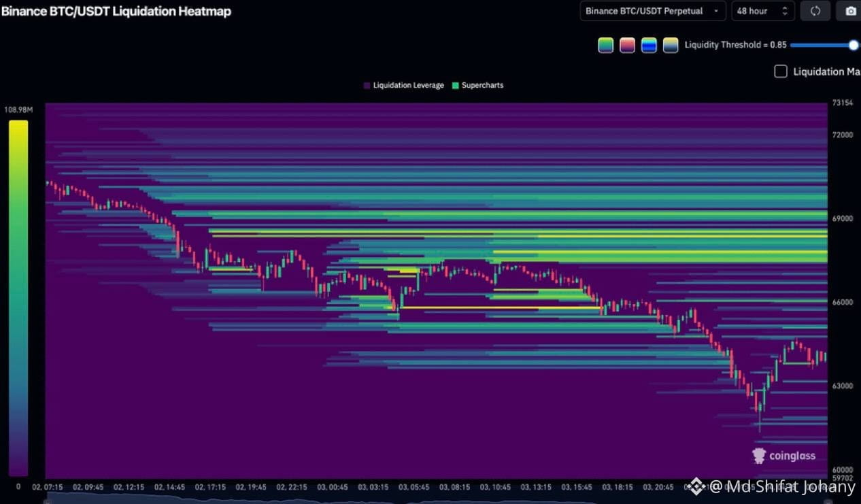Click the Liquidity Threshold slider handle

(x=854, y=45)
